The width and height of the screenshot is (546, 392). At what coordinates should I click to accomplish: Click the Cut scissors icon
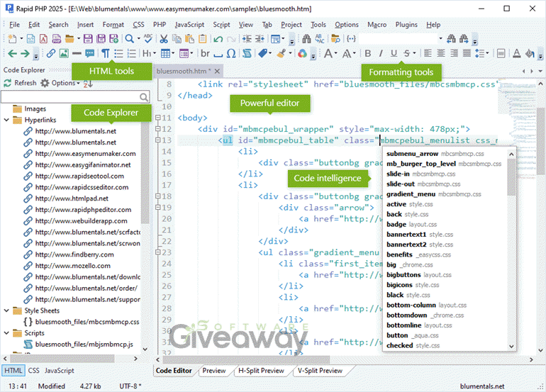(x=164, y=39)
